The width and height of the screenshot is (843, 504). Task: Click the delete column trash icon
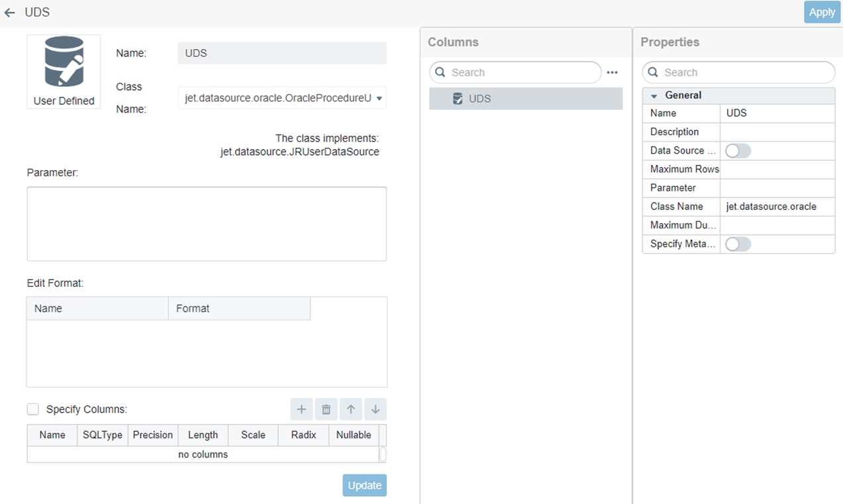tap(326, 409)
